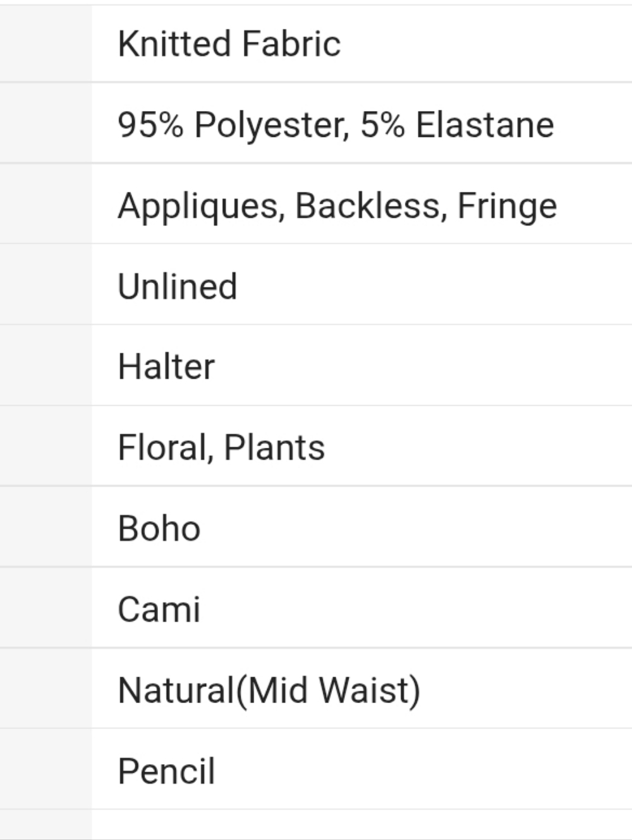The width and height of the screenshot is (632, 840).
Task: Click the gray label cell beside 95% Polyester
Action: click(x=46, y=123)
